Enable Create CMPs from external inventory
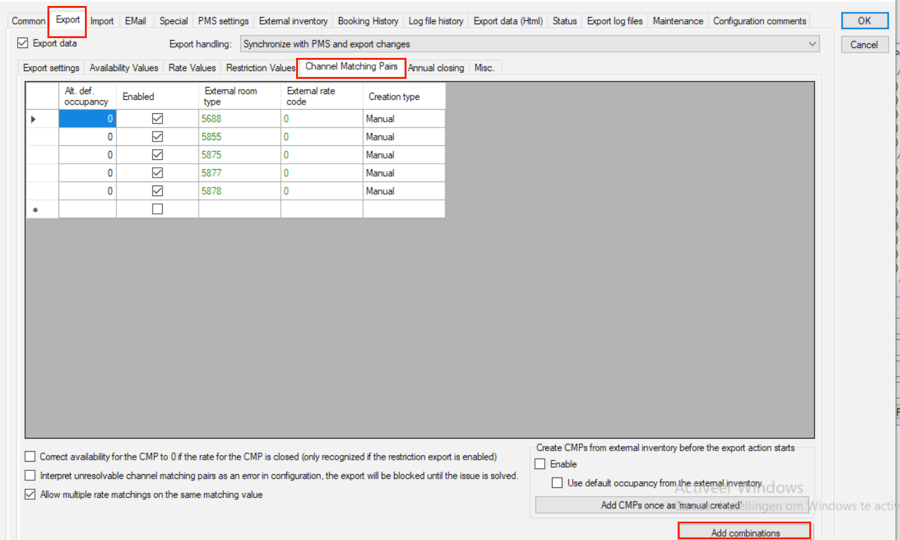900x540 pixels. (x=541, y=465)
